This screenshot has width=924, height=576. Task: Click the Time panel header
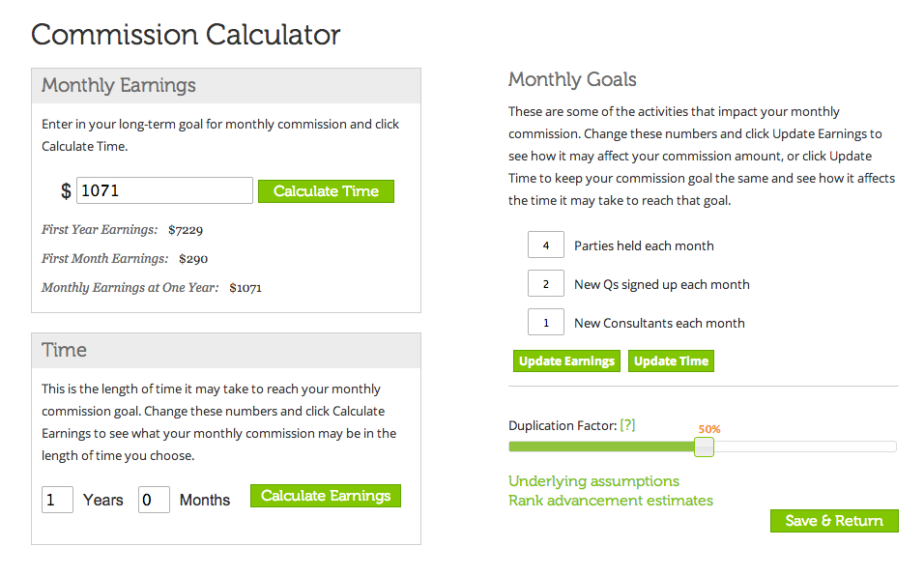(x=226, y=351)
